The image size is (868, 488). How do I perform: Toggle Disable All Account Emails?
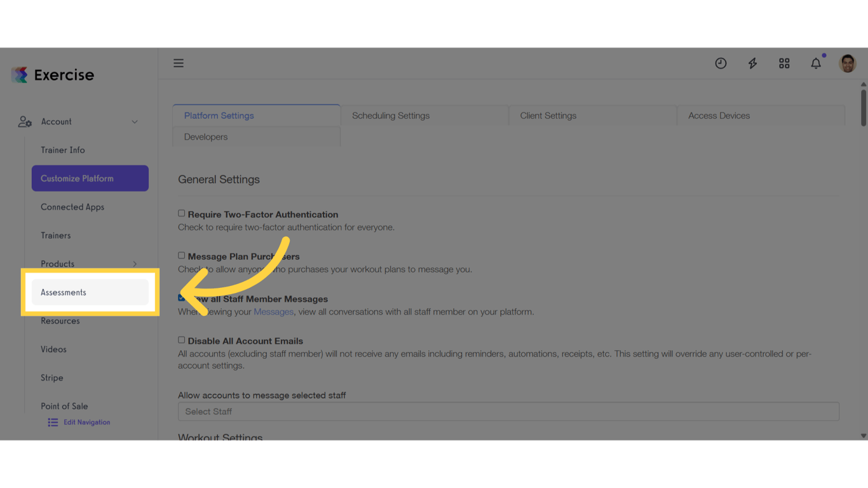pos(181,339)
